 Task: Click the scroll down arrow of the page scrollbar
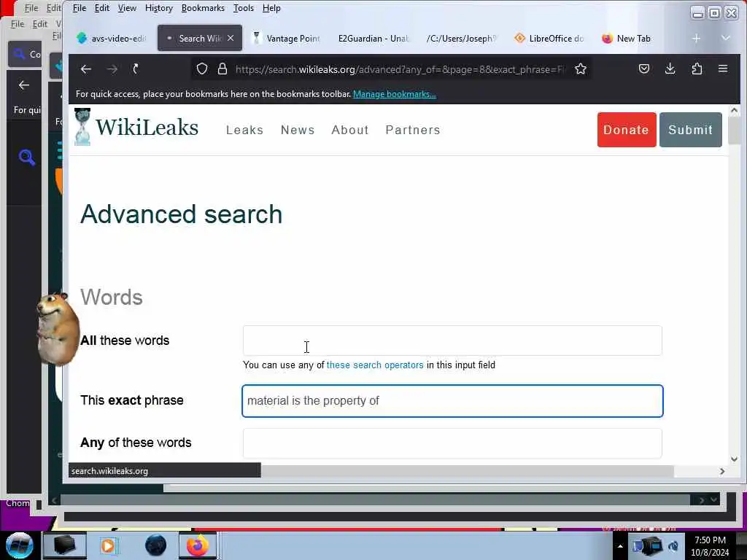point(734,459)
